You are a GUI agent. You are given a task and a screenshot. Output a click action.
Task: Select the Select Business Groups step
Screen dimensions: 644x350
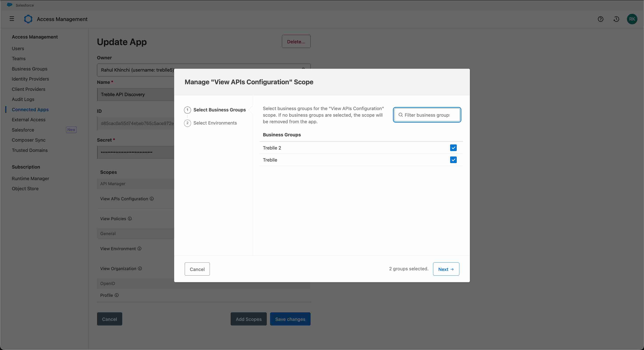(x=219, y=110)
